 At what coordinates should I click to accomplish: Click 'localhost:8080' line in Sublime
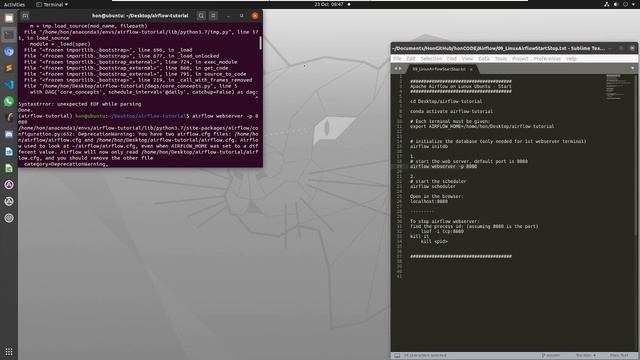click(x=429, y=202)
